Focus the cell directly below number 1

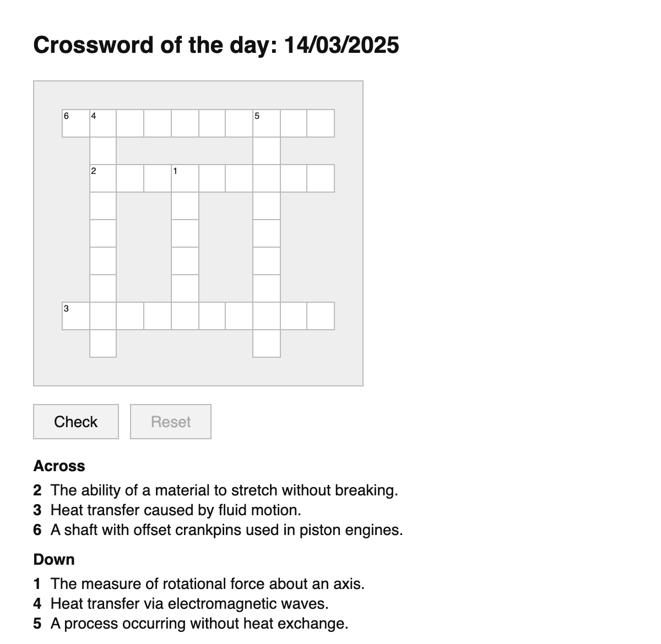[x=185, y=206]
